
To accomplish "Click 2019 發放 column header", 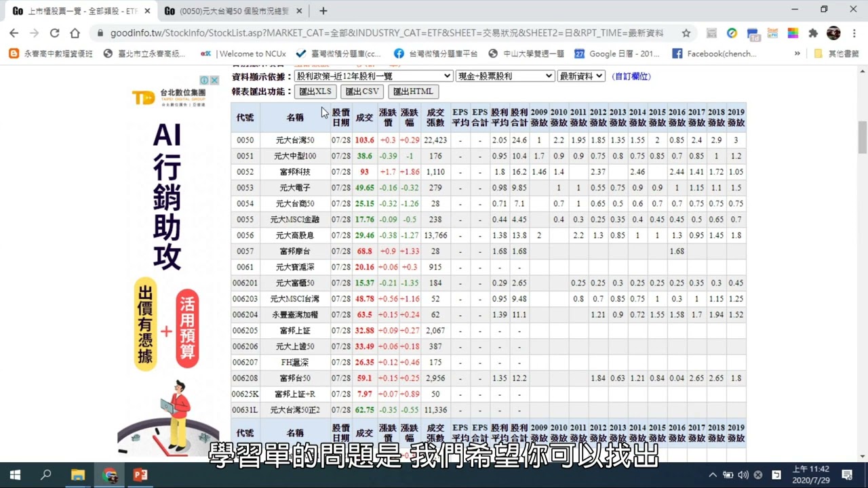I will click(736, 117).
